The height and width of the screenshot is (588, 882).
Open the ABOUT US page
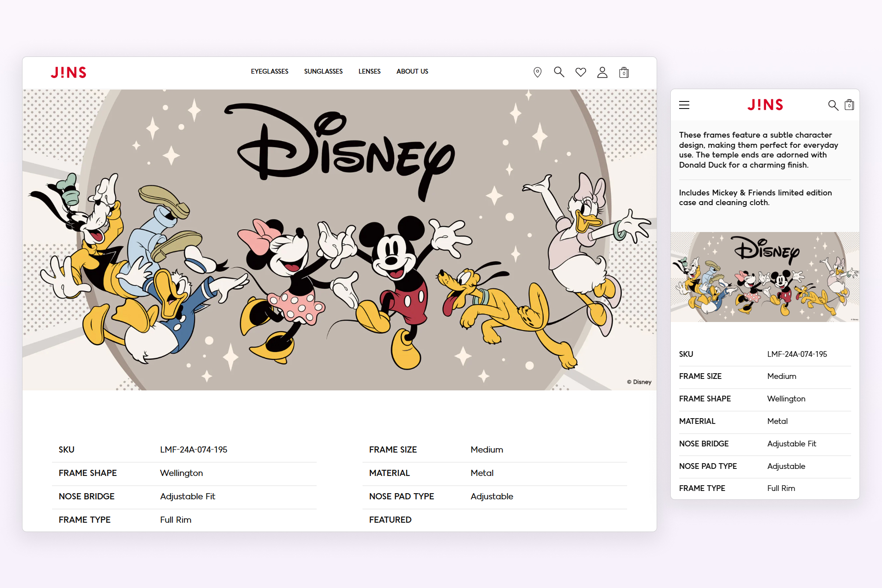pyautogui.click(x=412, y=71)
